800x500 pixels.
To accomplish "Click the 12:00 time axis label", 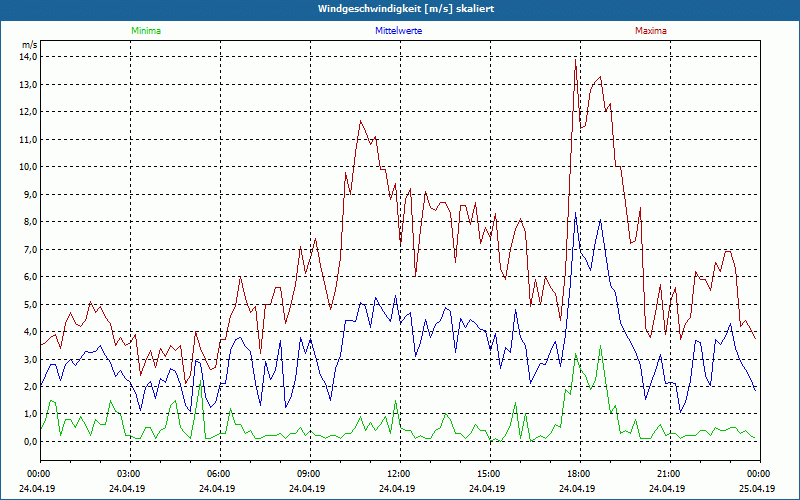I will [x=400, y=474].
